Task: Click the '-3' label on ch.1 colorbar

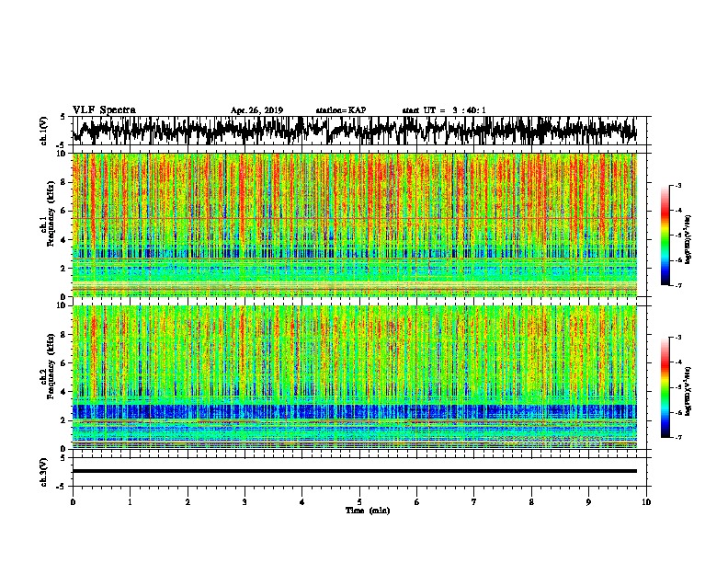Action: (x=678, y=186)
